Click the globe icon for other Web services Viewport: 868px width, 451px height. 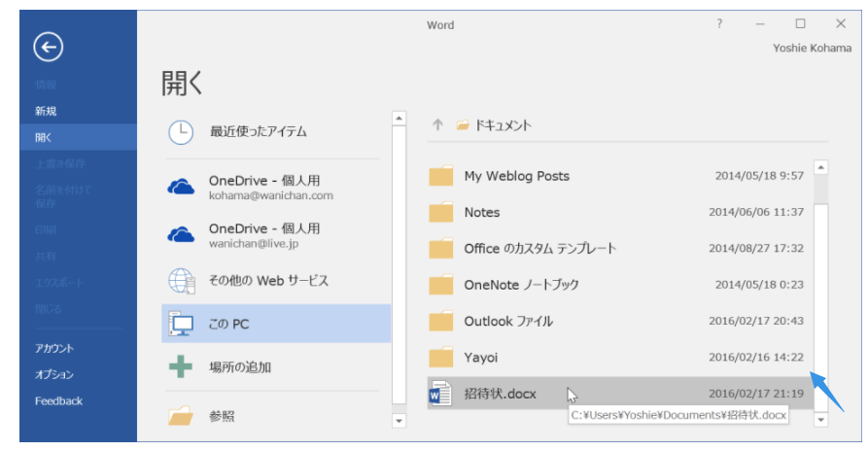pos(182,281)
